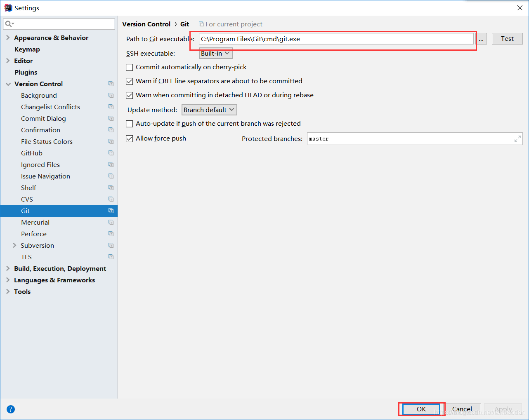Screen dimensions: 529x420
Task: Open CVS settings page
Action: pyautogui.click(x=27, y=199)
